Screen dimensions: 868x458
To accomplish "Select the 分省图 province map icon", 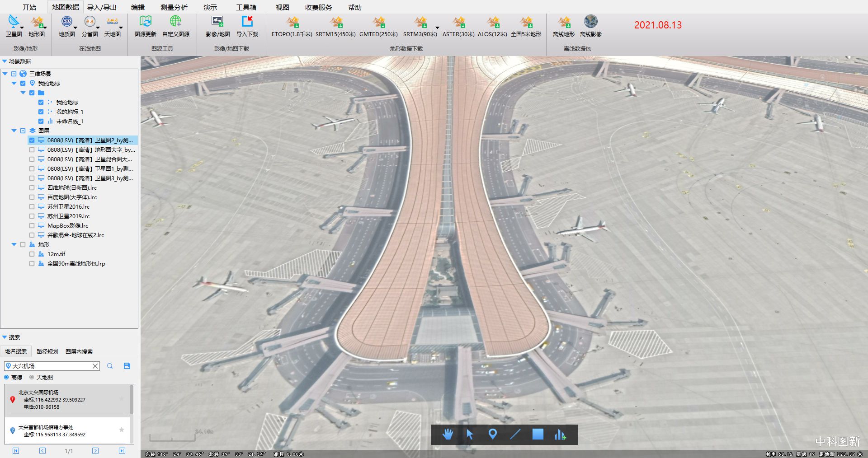I will pyautogui.click(x=90, y=26).
